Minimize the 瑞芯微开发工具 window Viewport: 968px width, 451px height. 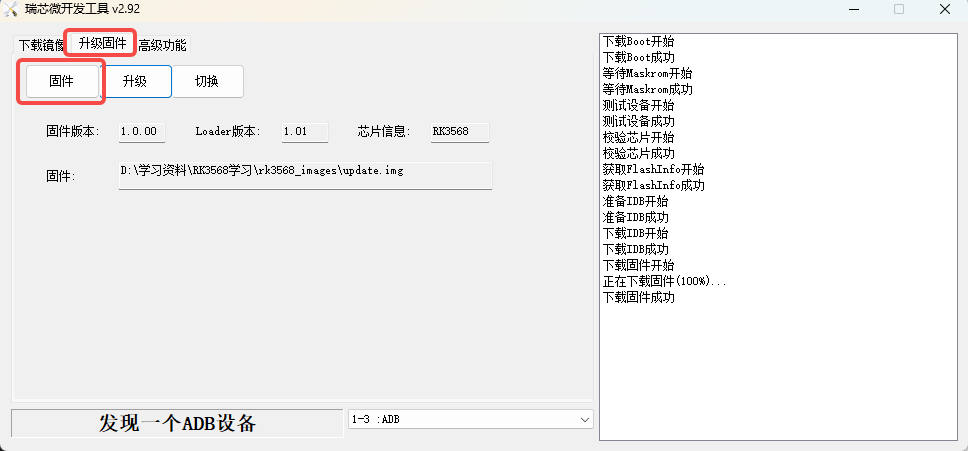click(854, 9)
